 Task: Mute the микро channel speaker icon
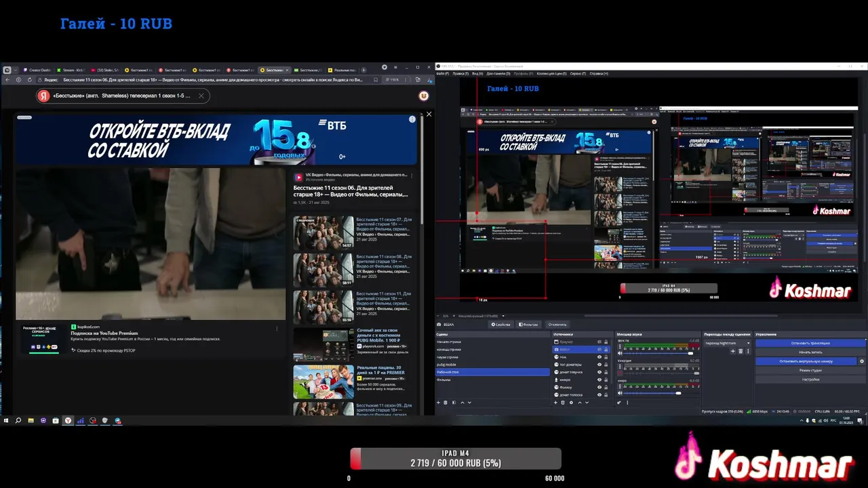click(x=620, y=392)
